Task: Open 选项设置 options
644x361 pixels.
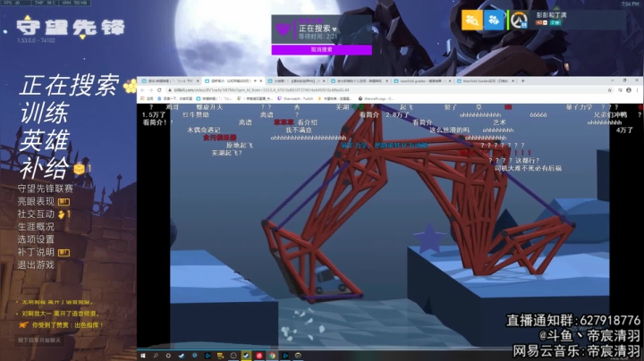Action: point(36,239)
